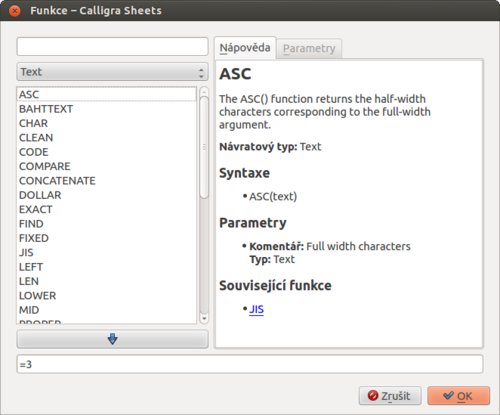Click the red cancel icon on Zrušit
500x415 pixels.
373,396
